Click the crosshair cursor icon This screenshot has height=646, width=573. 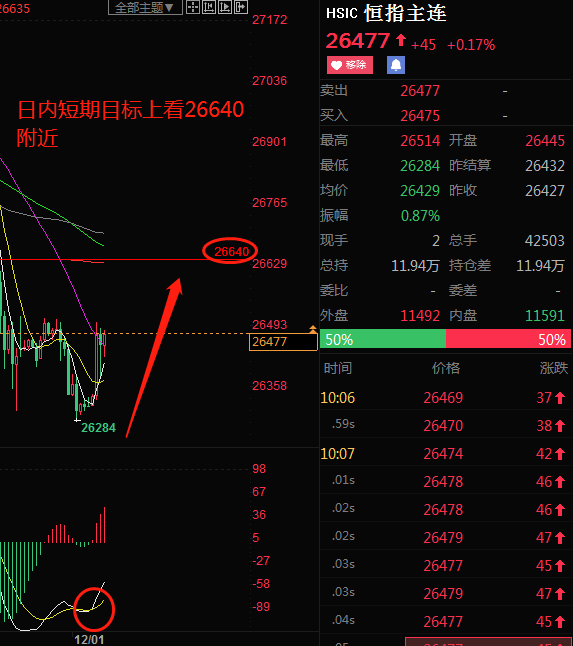[x=193, y=7]
